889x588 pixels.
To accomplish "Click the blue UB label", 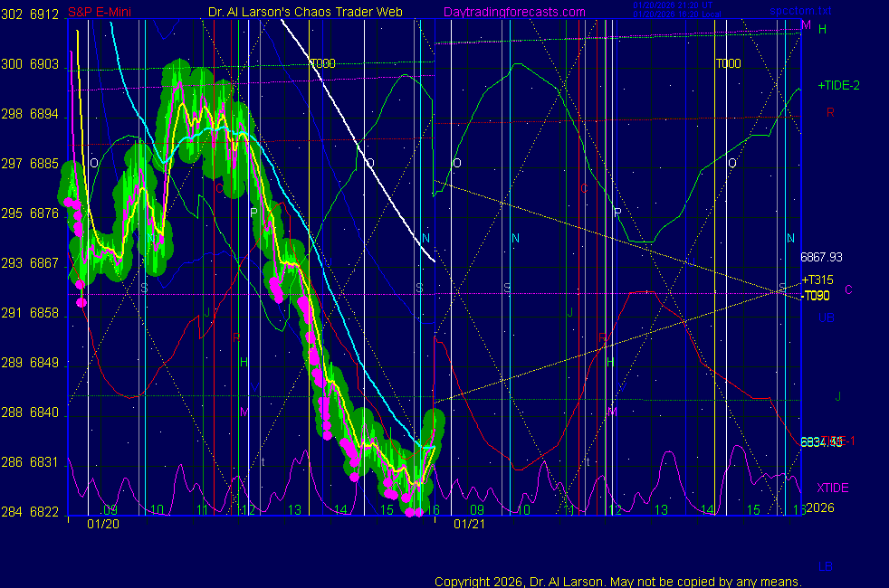I will click(x=826, y=318).
